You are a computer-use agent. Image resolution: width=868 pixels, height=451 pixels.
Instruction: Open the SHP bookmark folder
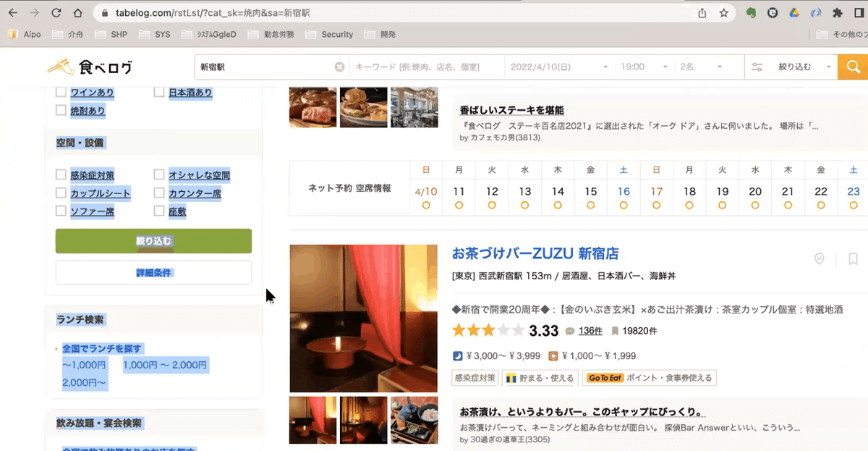click(x=111, y=34)
